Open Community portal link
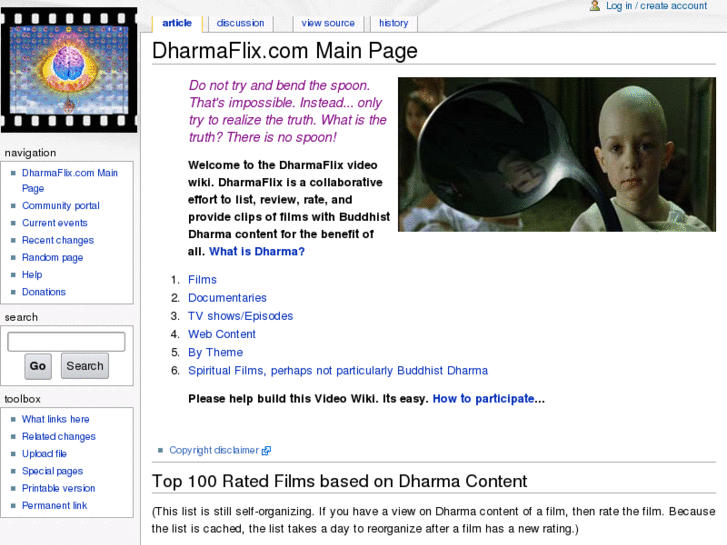 coord(61,205)
